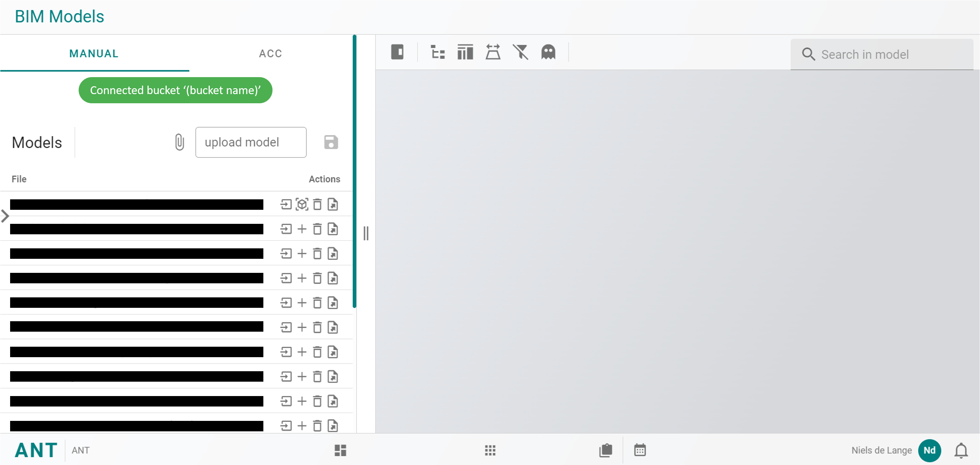Click the save disk icon next to upload
The image size is (980, 465).
(x=331, y=142)
